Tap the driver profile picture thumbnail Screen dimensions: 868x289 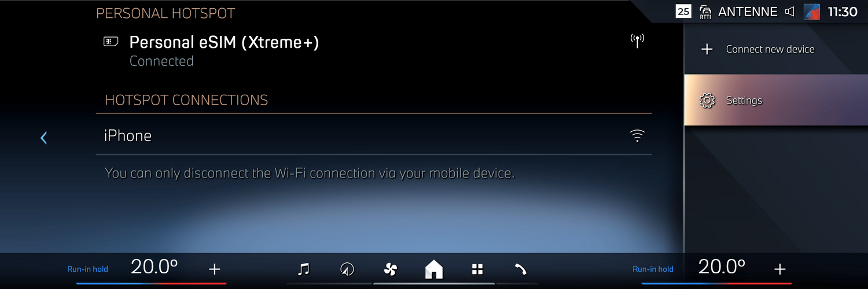click(x=812, y=12)
